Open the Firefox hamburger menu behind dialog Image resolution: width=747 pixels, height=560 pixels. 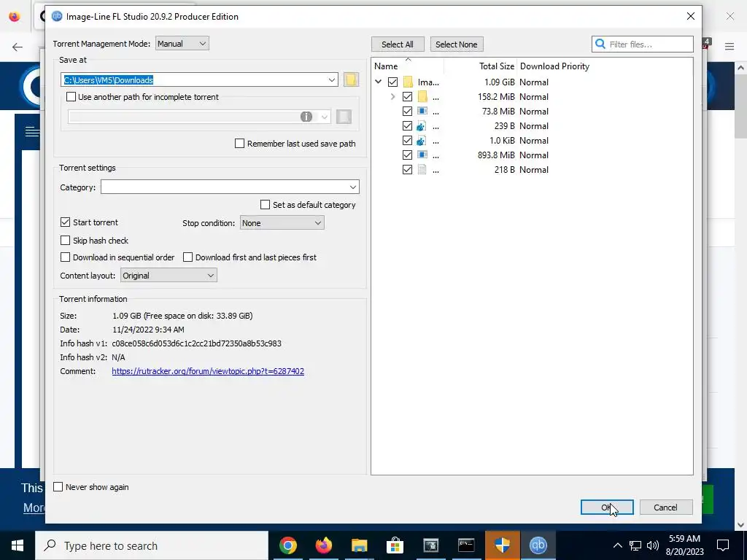pyautogui.click(x=729, y=46)
